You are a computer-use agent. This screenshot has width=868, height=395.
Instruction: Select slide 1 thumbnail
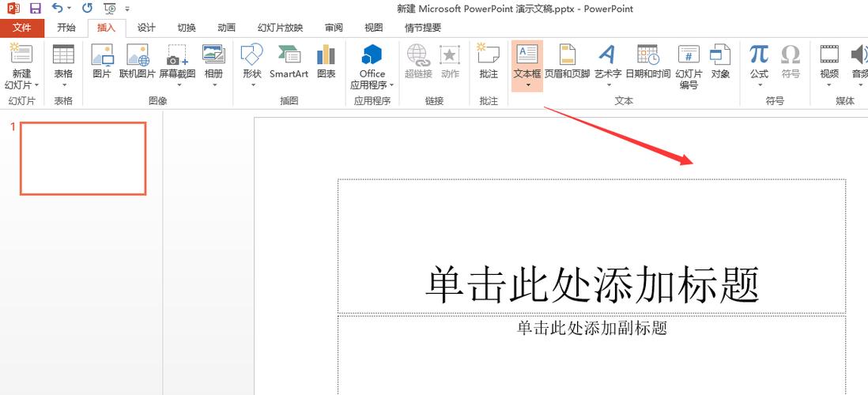tap(83, 159)
